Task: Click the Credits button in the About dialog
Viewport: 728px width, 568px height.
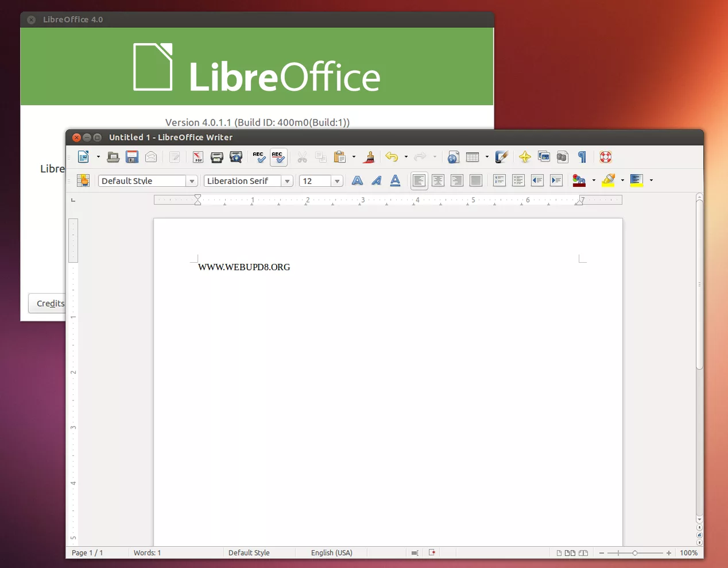Action: [x=50, y=303]
